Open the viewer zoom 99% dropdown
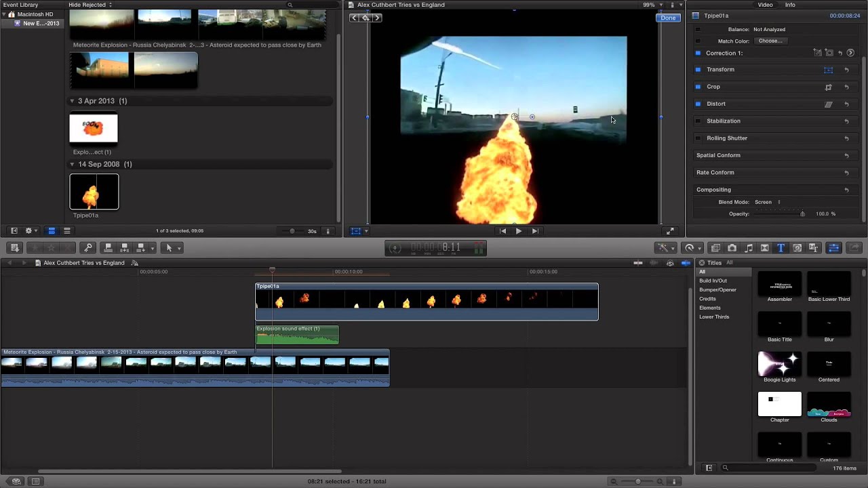 [x=653, y=5]
